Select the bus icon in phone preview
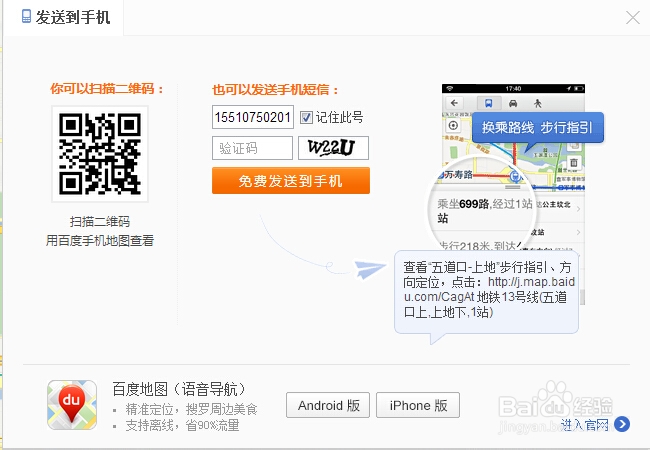Image resolution: width=650 pixels, height=450 pixels. coord(489,103)
